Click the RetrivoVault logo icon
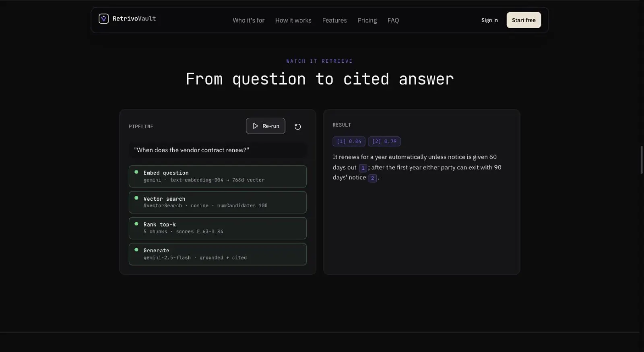 (x=103, y=19)
